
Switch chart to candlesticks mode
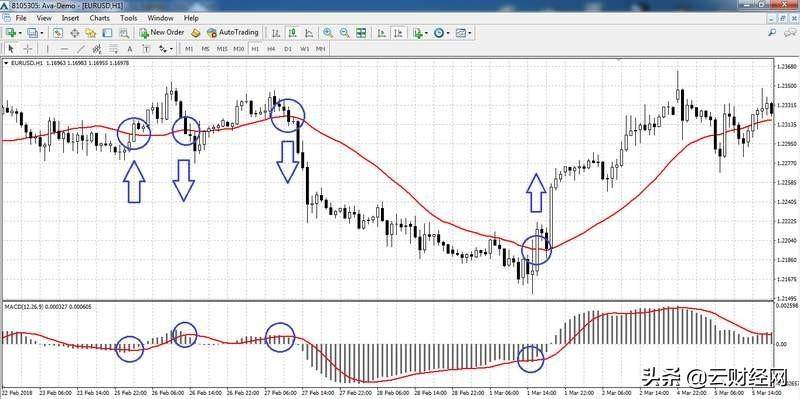[x=293, y=33]
